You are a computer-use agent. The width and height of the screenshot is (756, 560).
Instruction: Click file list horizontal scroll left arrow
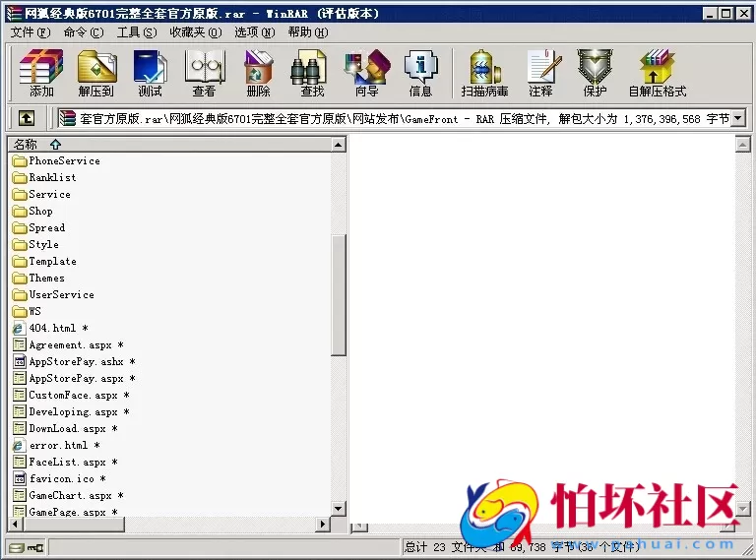(x=15, y=524)
